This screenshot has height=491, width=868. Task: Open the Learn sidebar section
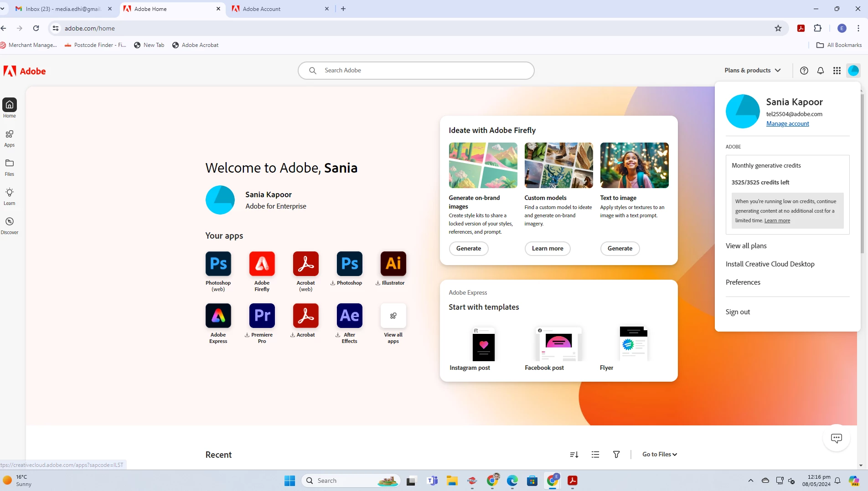click(x=9, y=197)
